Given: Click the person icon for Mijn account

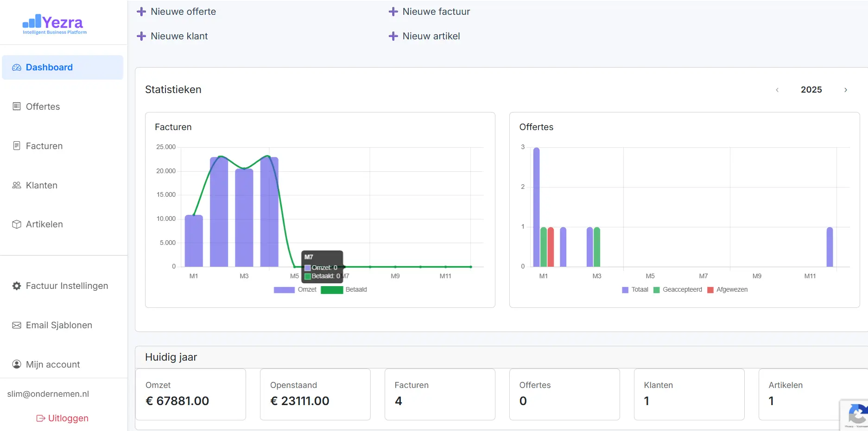Looking at the screenshot, I should point(16,364).
